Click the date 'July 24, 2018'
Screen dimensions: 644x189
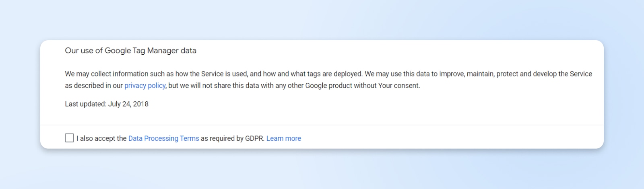point(128,104)
